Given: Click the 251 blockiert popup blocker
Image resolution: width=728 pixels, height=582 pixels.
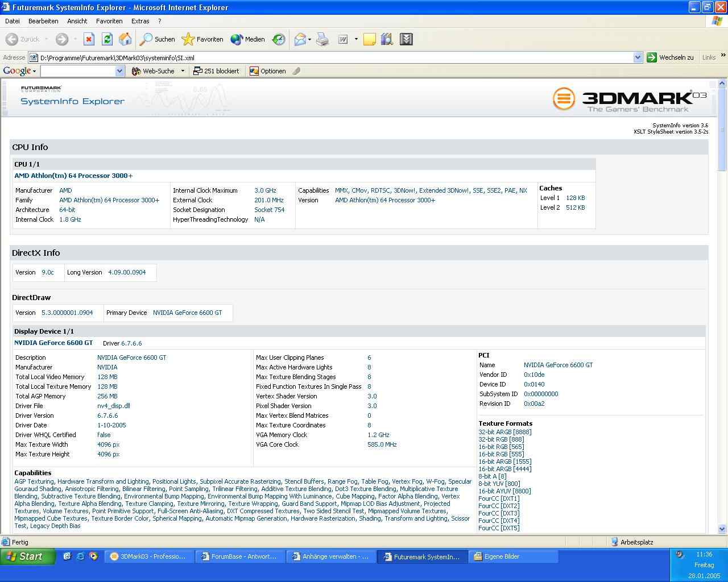Looking at the screenshot, I should coord(216,71).
